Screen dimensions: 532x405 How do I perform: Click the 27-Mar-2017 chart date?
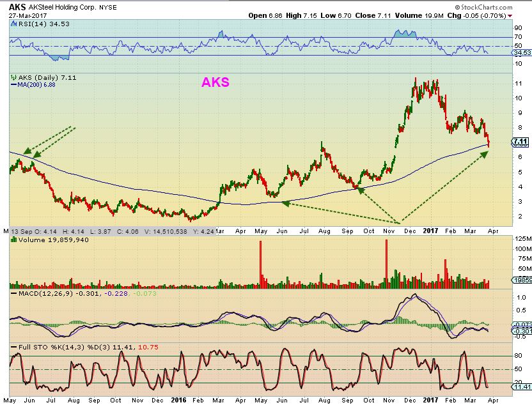click(x=27, y=15)
